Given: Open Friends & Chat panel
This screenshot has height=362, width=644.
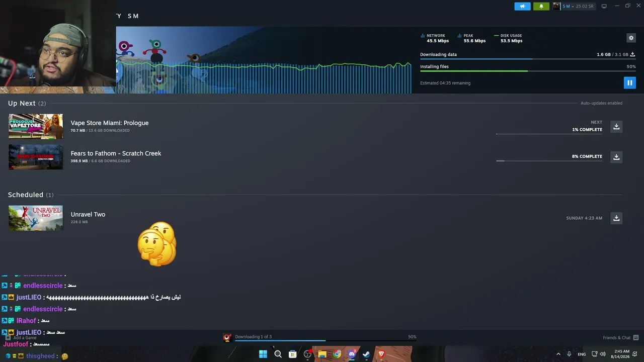Looking at the screenshot, I should pyautogui.click(x=616, y=337).
